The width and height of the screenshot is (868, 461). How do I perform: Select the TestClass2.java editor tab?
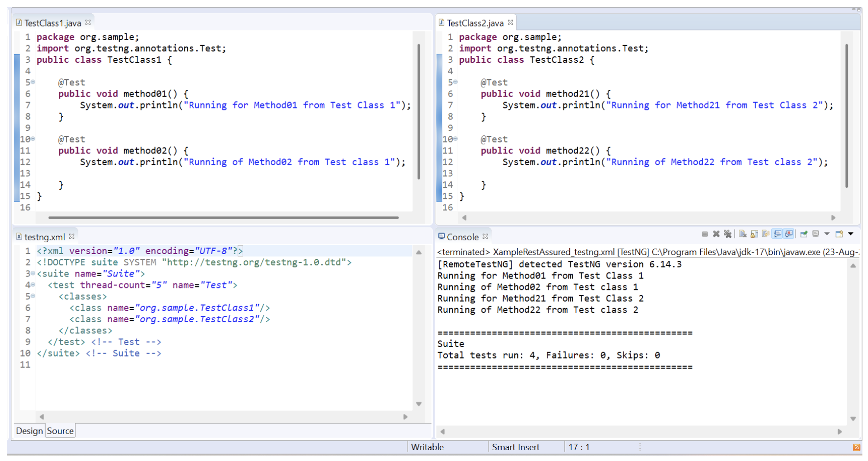click(475, 23)
